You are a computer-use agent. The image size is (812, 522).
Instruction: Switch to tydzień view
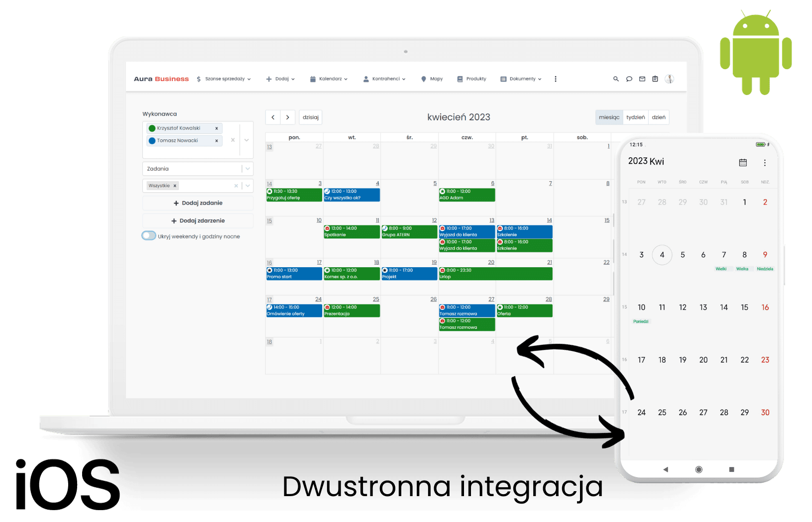pyautogui.click(x=636, y=117)
